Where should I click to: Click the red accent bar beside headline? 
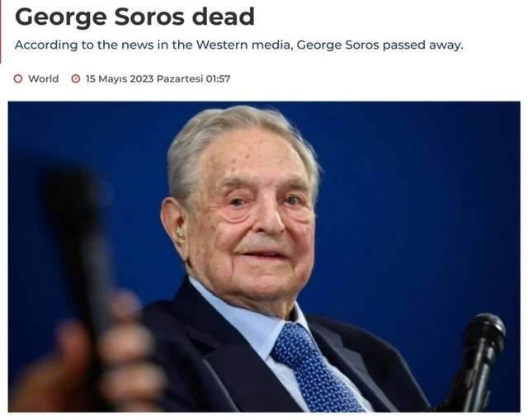[x=1, y=31]
